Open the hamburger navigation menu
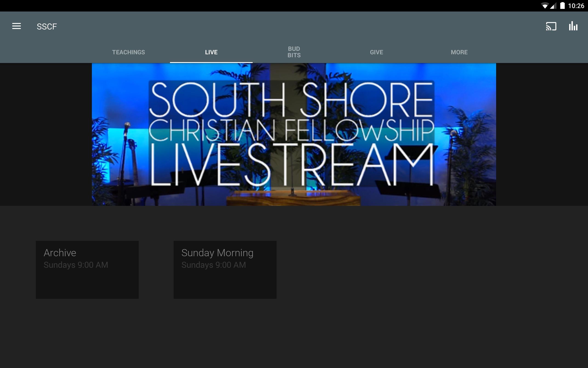Screen dimensions: 588x368 point(17,26)
